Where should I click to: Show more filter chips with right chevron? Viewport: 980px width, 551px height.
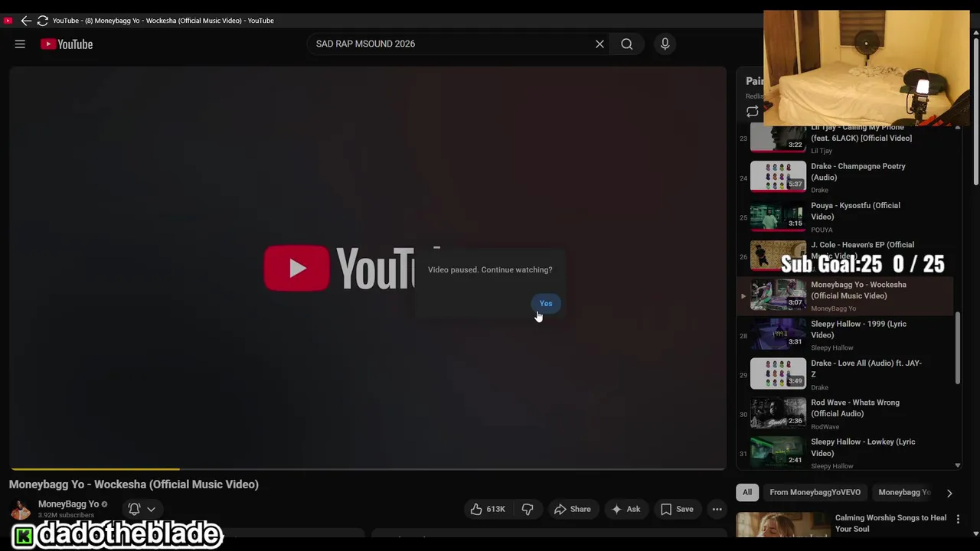[x=949, y=494]
